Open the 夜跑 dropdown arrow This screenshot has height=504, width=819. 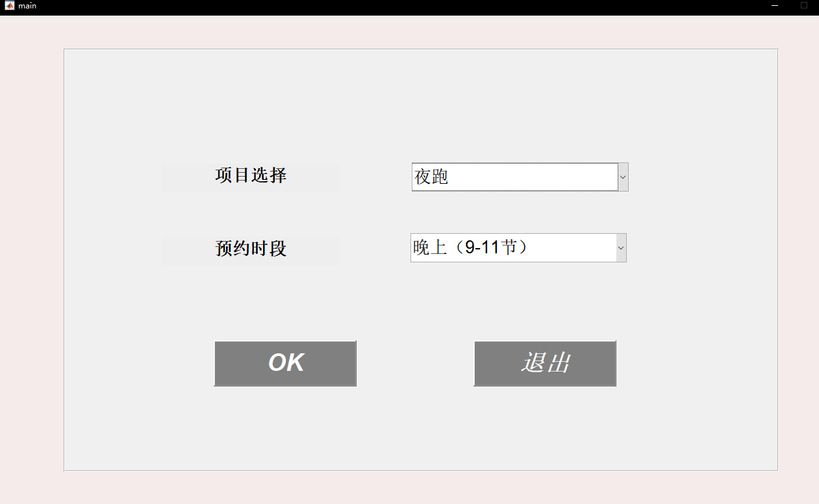pos(623,177)
